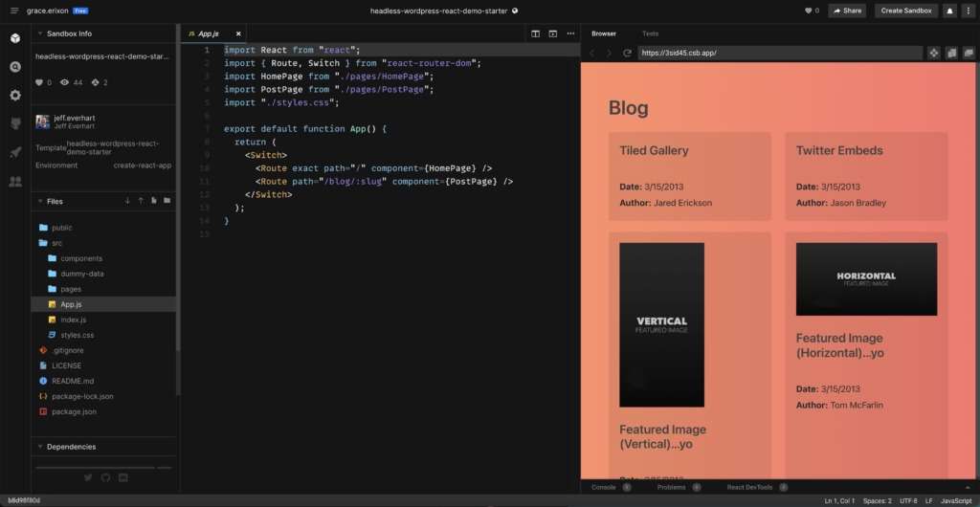Open the Search panel in the sidebar
Image resolution: width=980 pixels, height=507 pixels.
point(15,67)
